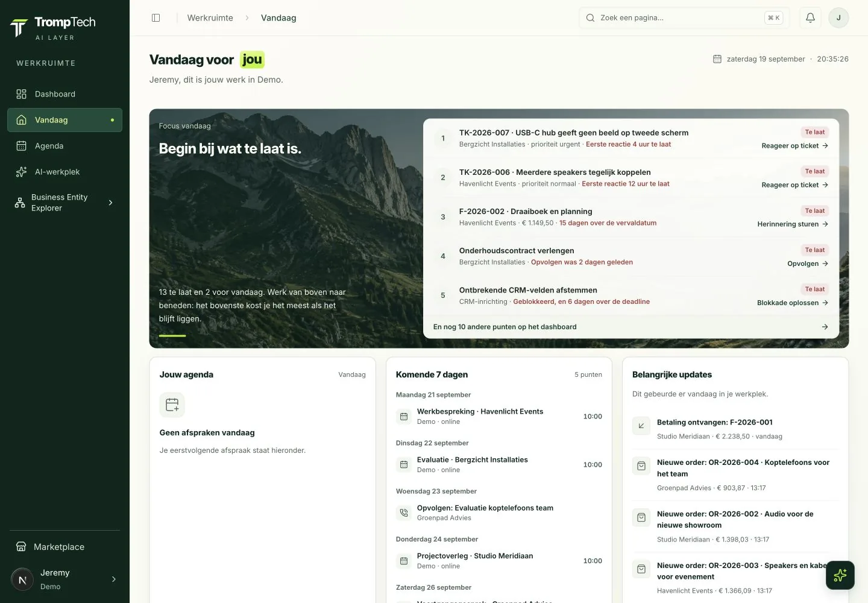Click the Vandaag breadcrumb item
The height and width of the screenshot is (603, 868).
(278, 18)
